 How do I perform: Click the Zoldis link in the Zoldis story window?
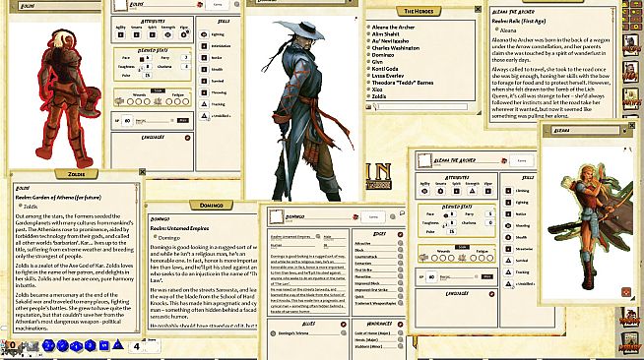[30, 207]
